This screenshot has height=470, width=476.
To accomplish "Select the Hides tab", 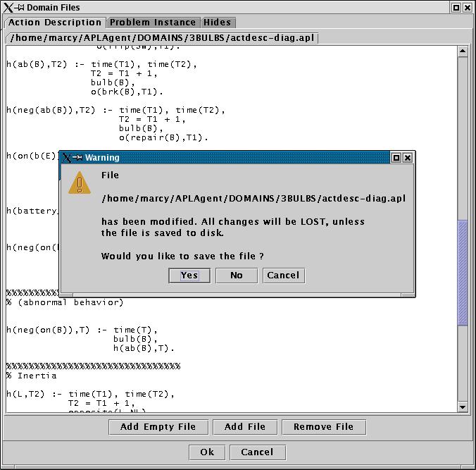I will coord(217,23).
